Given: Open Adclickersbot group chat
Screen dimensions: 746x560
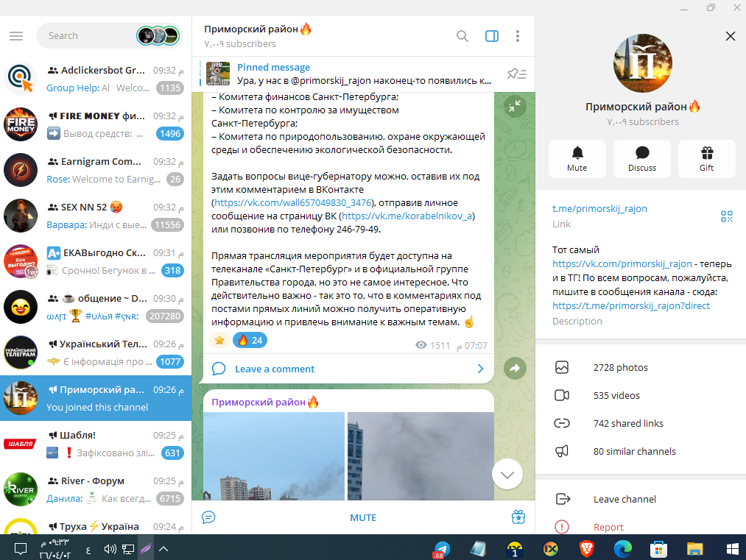Looking at the screenshot, I should point(96,79).
